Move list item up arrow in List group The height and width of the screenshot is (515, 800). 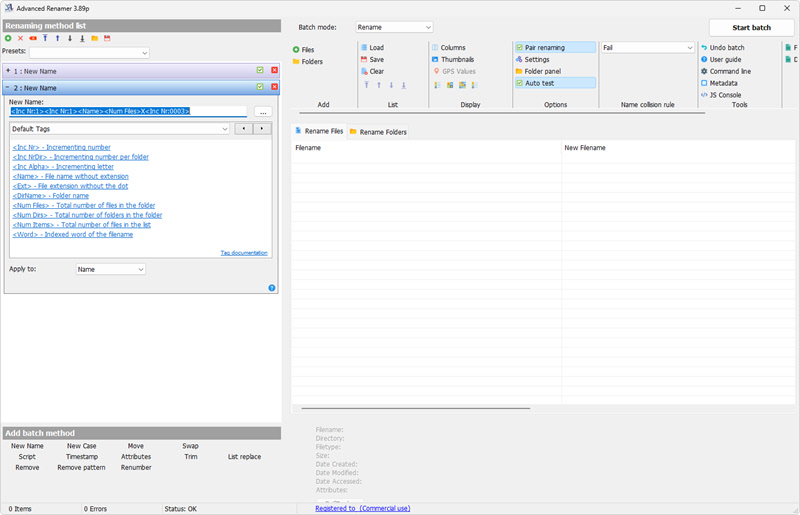tap(379, 85)
